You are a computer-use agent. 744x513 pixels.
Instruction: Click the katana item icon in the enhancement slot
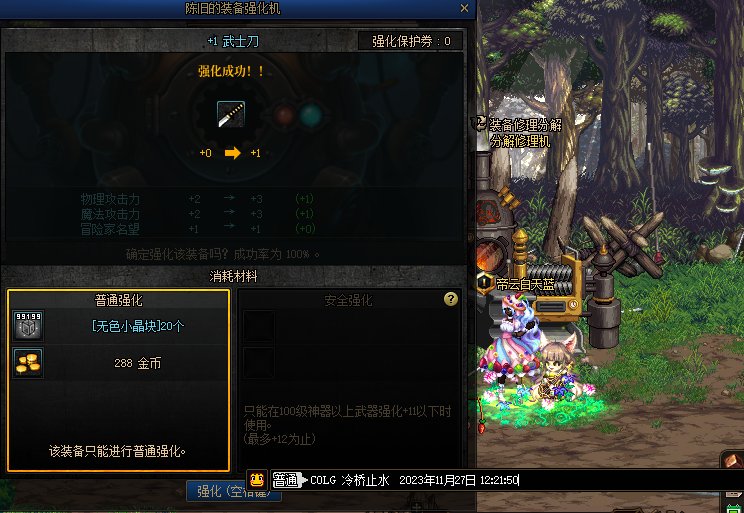pyautogui.click(x=231, y=114)
